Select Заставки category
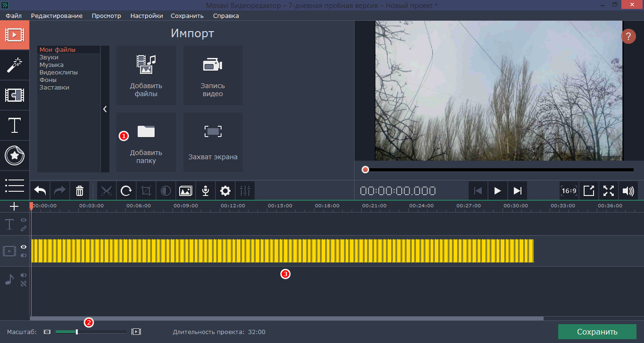 (69, 87)
